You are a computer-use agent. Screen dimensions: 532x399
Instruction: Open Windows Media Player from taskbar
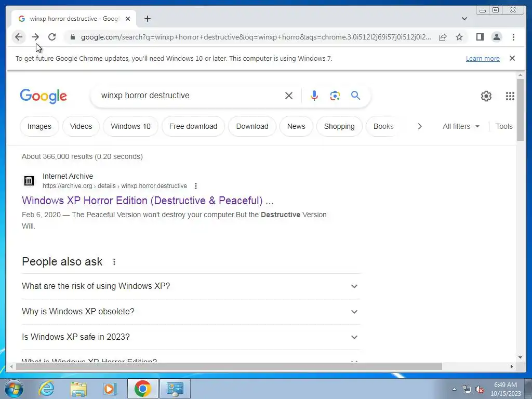click(x=110, y=389)
